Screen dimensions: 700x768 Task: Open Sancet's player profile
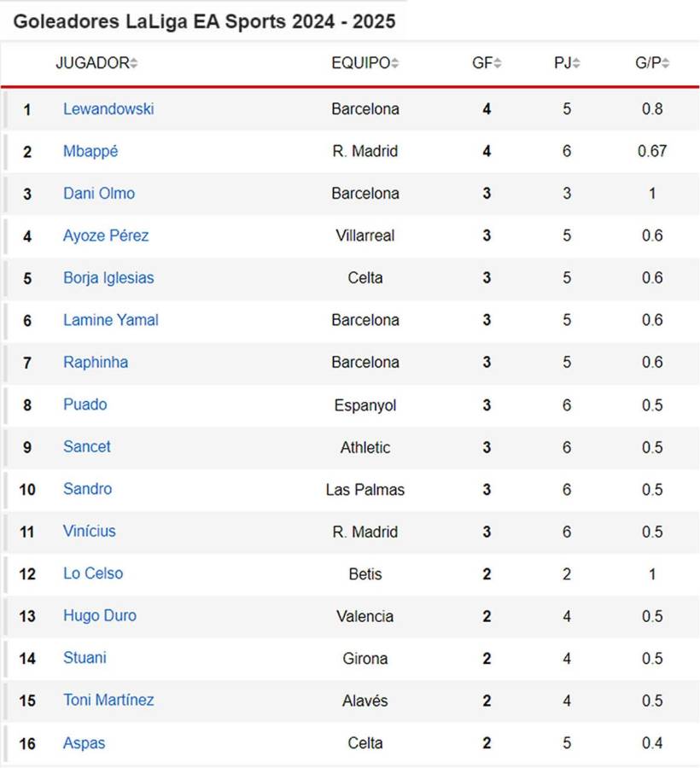86,446
